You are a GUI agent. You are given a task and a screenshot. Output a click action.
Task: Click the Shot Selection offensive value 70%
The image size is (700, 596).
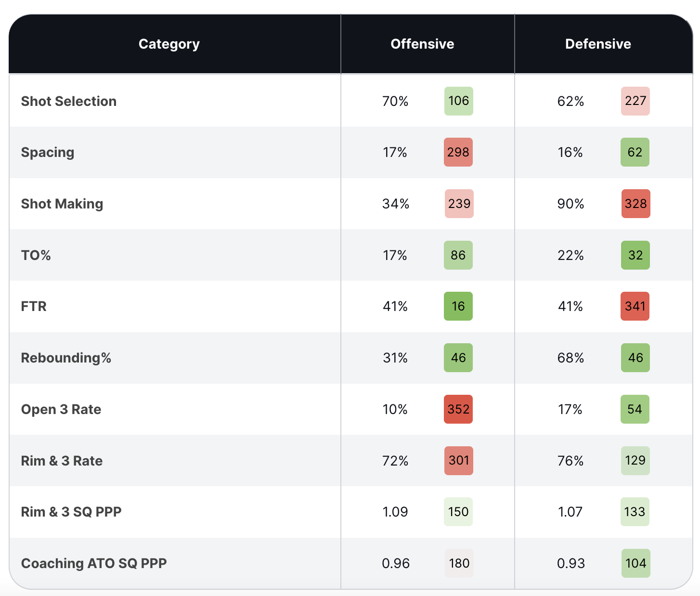click(x=395, y=101)
